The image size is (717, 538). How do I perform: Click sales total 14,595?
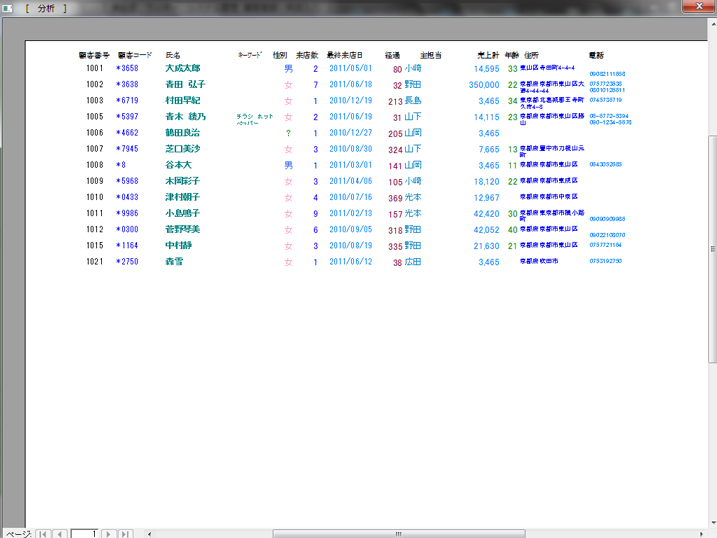pos(487,69)
